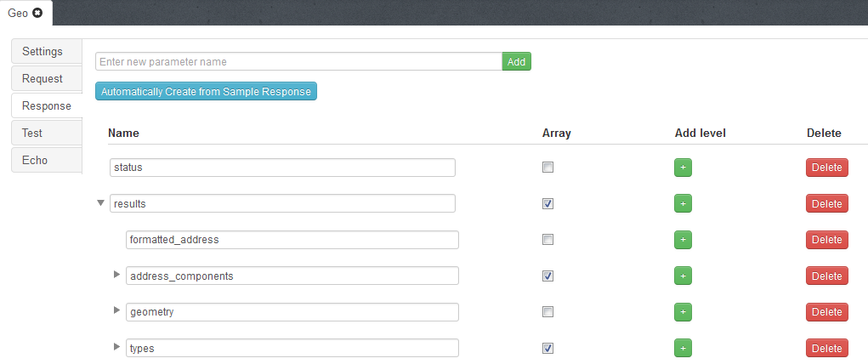Expand the geometry node

pyautogui.click(x=117, y=311)
